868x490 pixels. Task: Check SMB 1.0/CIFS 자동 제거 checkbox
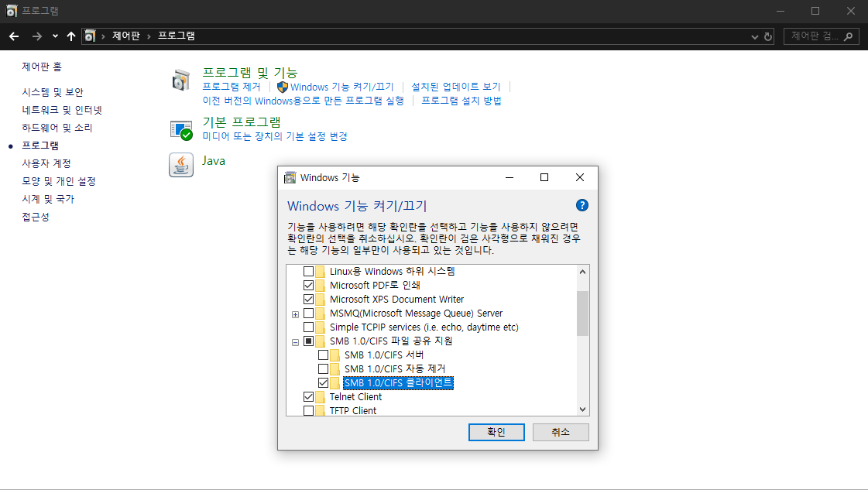tap(324, 368)
